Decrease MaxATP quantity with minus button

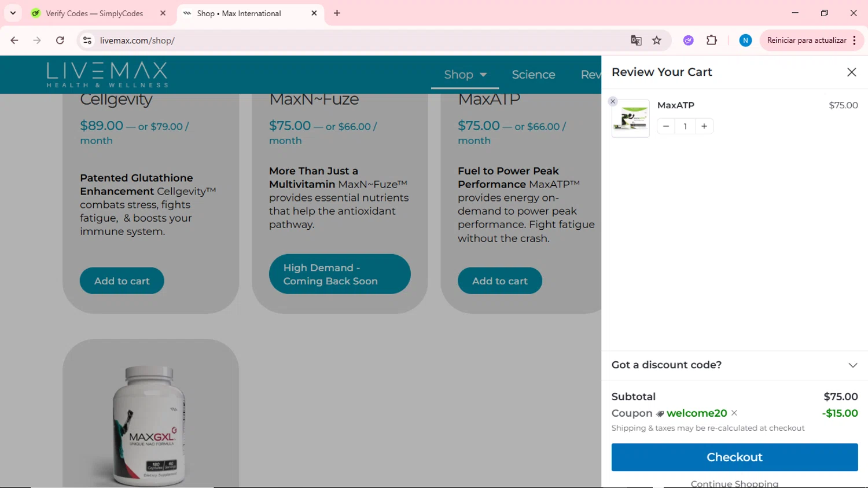coord(666,126)
